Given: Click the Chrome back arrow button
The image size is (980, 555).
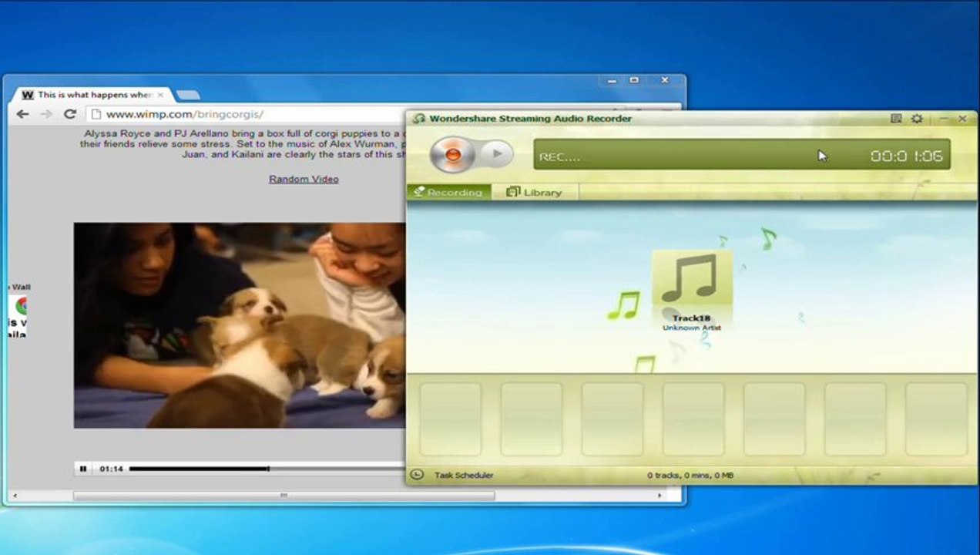Looking at the screenshot, I should coord(22,114).
